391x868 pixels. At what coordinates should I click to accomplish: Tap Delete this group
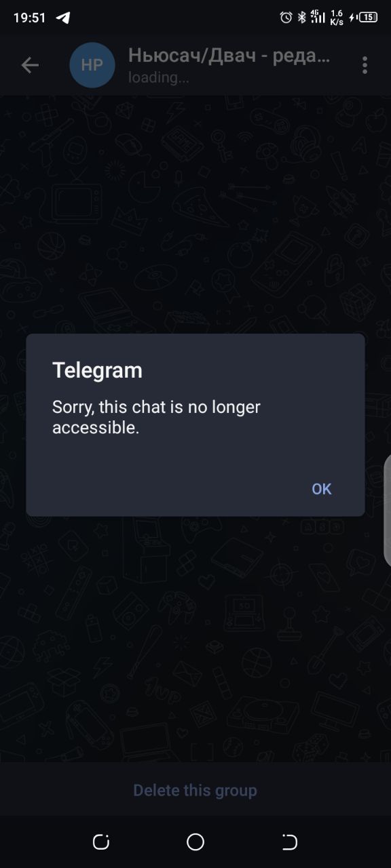[x=195, y=791]
